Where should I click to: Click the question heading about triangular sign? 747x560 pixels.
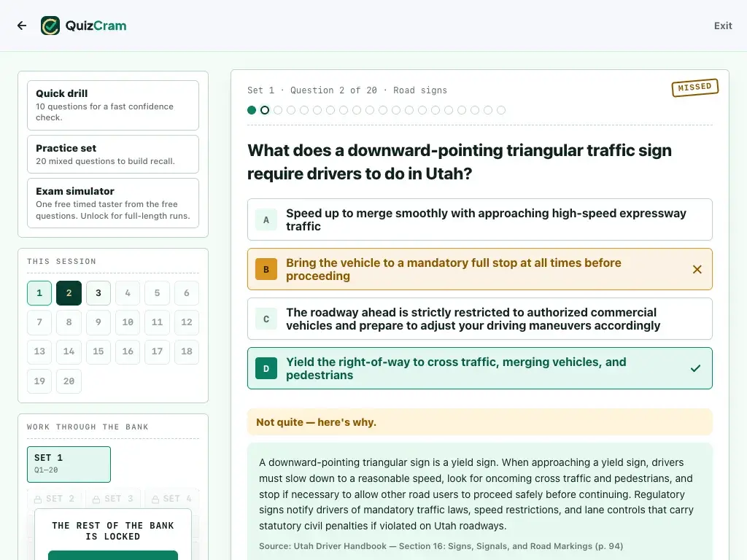460,162
